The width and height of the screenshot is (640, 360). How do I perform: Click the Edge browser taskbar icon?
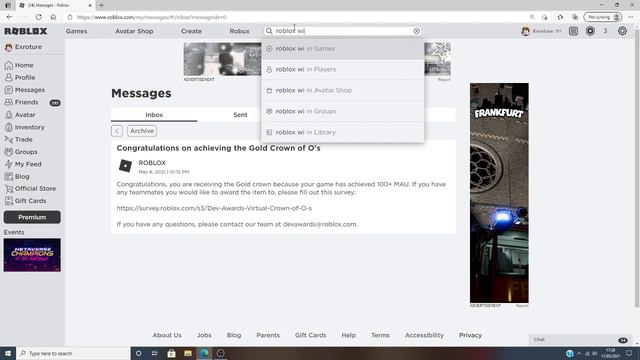click(x=204, y=353)
